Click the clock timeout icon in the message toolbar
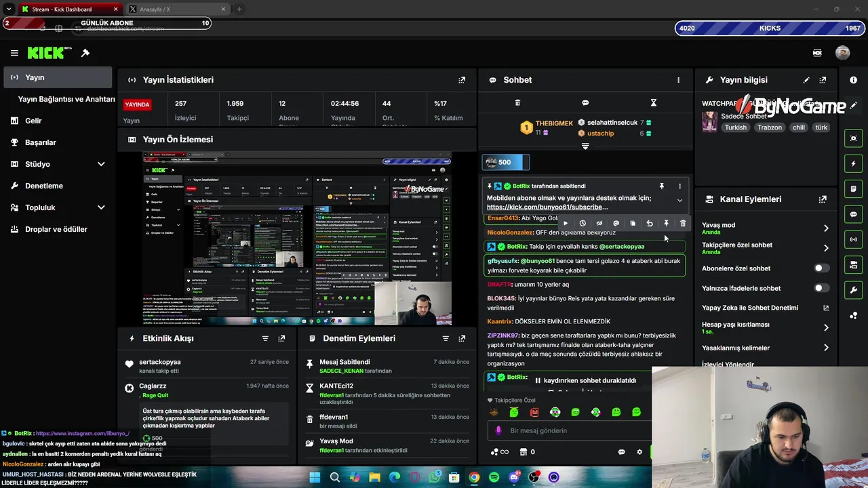The width and height of the screenshot is (868, 488). 583,223
